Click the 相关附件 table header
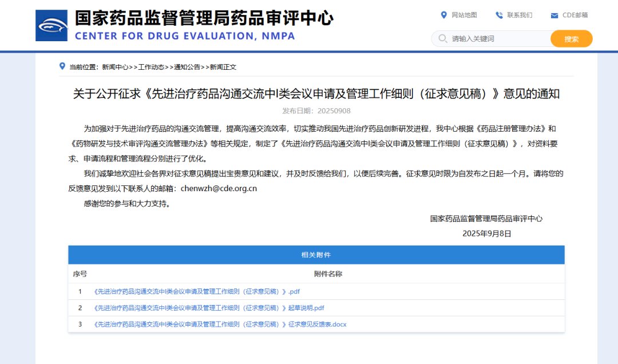This screenshot has width=618, height=364. (316, 255)
